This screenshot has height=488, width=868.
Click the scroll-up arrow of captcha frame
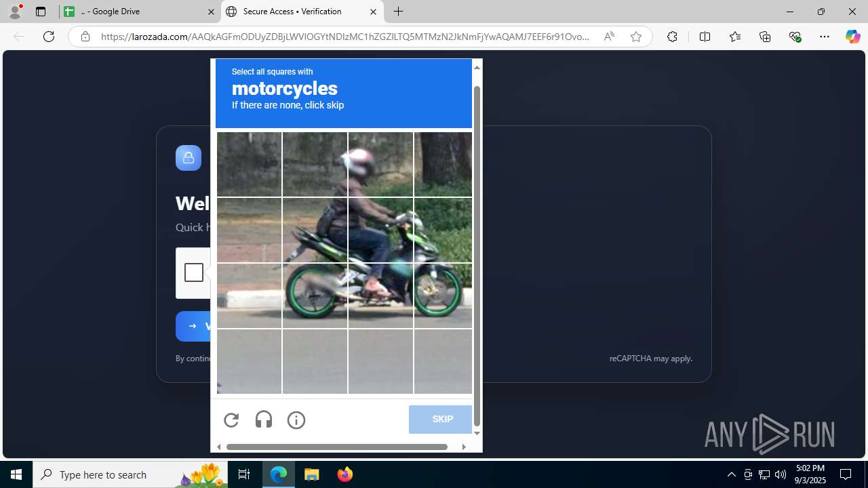click(x=477, y=67)
